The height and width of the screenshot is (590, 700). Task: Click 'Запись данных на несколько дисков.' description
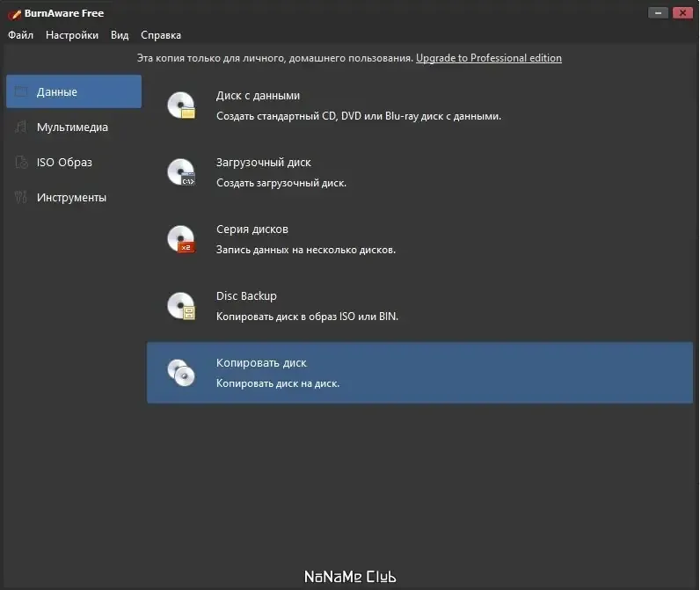tap(306, 250)
